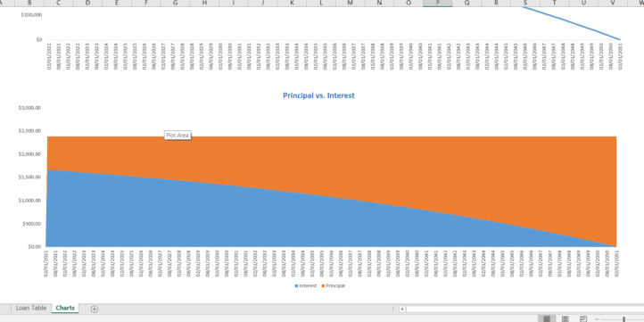
Task: Select the $2,500.00 vertical axis label
Action: [30, 131]
